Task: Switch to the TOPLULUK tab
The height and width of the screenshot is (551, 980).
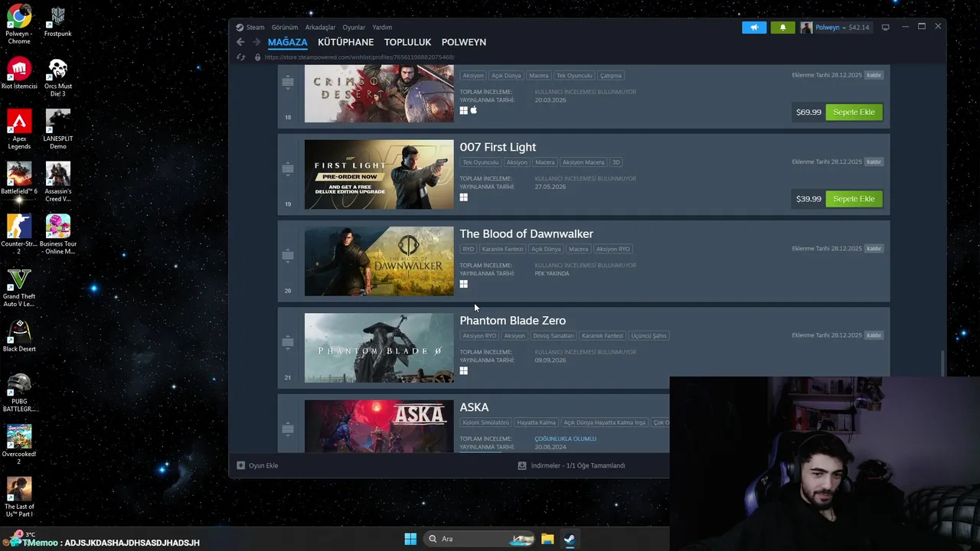Action: [407, 42]
